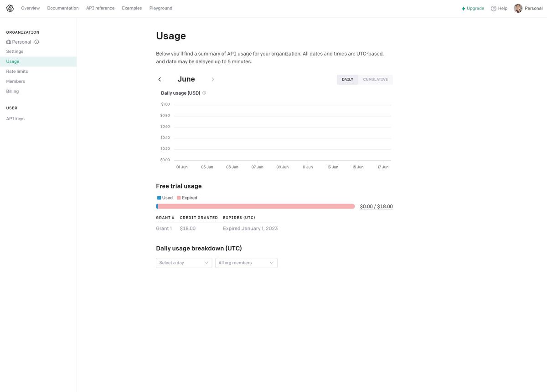Select Grant 1 in the grants table

pyautogui.click(x=164, y=228)
